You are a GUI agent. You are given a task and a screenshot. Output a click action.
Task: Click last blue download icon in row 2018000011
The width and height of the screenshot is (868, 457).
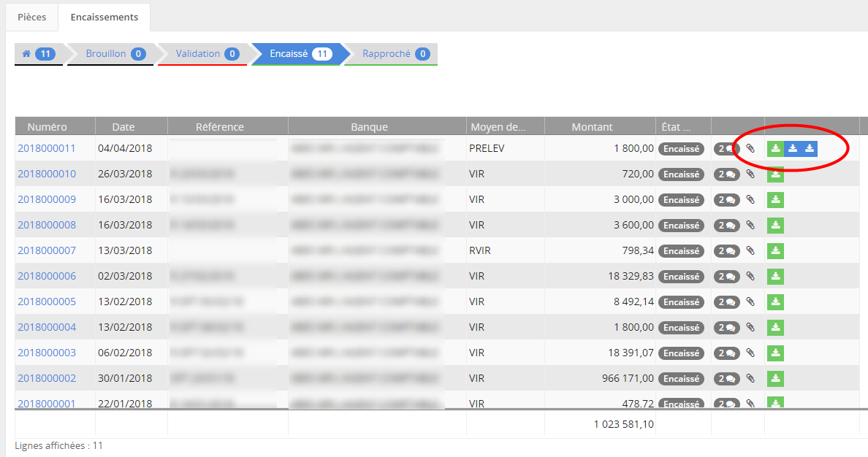pyautogui.click(x=809, y=149)
